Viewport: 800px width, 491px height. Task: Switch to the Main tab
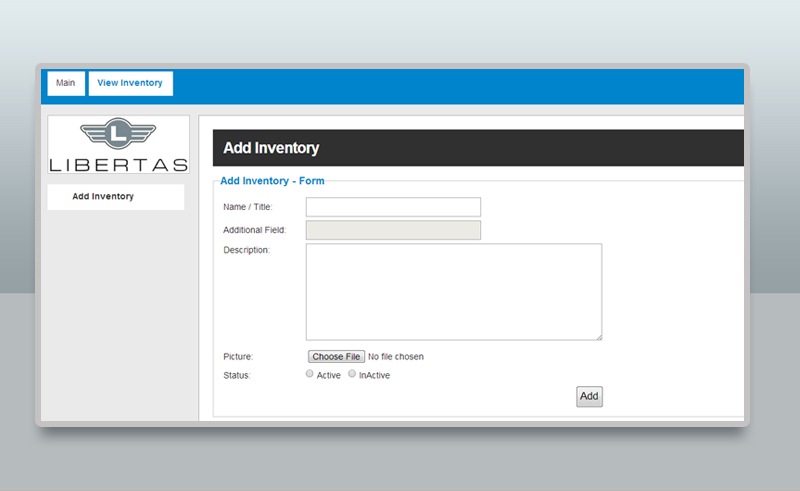(x=65, y=83)
